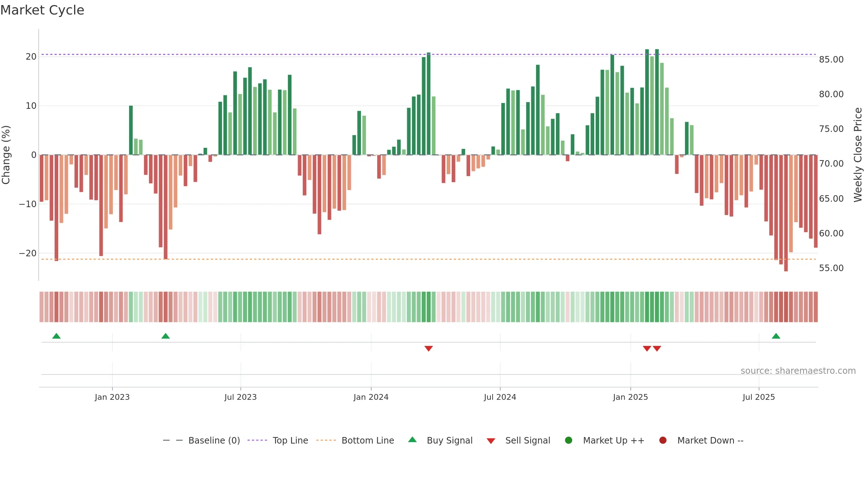This screenshot has height=488, width=868.
Task: Click the "65.00" price tick label
Action: 831,198
